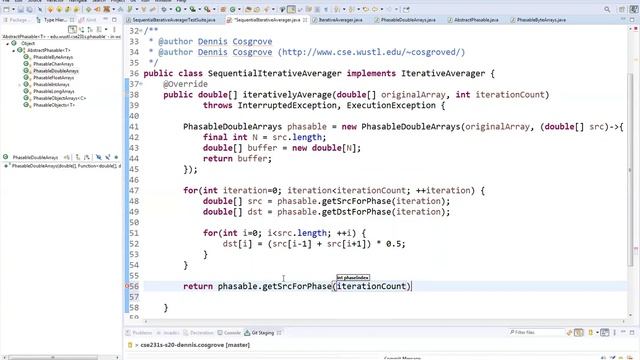The width and height of the screenshot is (640, 360).
Task: Select PhasableLongArrays in type hierarchy
Action: click(x=49, y=91)
